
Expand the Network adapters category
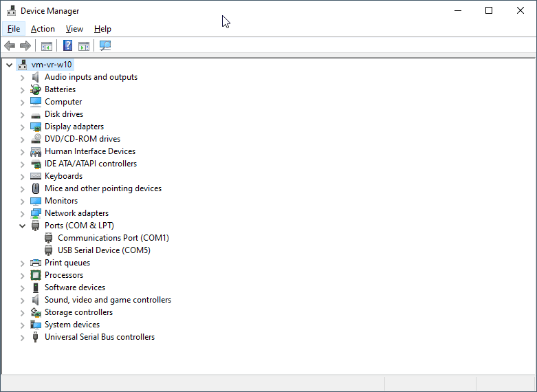coord(22,213)
